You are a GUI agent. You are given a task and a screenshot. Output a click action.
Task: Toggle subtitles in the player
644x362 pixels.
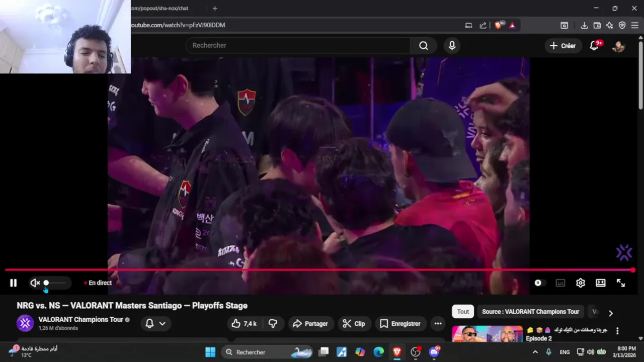(x=560, y=283)
